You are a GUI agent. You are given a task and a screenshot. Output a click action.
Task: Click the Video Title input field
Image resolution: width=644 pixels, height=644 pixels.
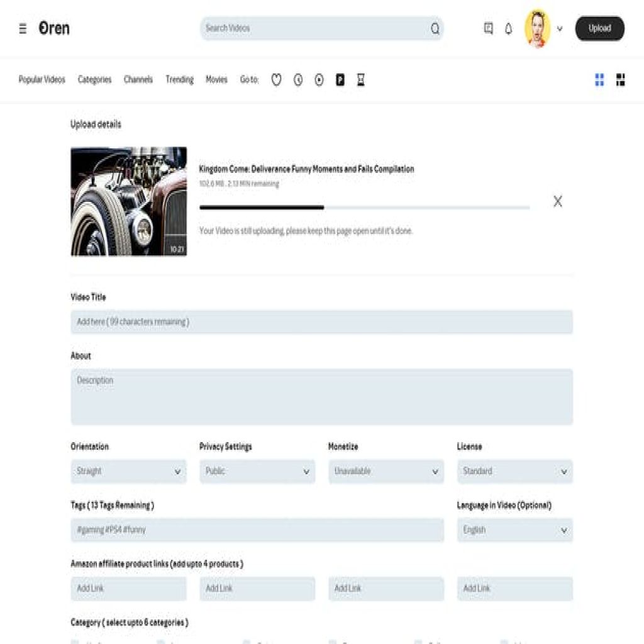[x=321, y=322]
